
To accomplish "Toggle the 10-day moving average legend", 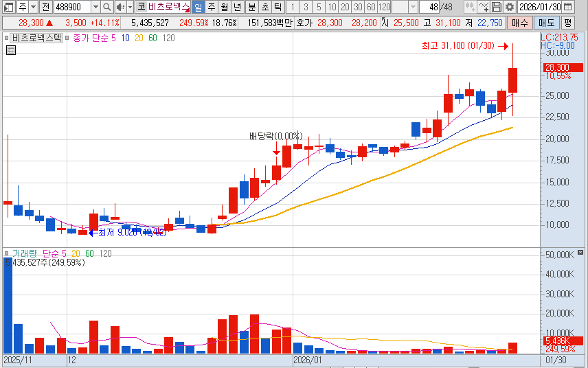I will pos(125,38).
